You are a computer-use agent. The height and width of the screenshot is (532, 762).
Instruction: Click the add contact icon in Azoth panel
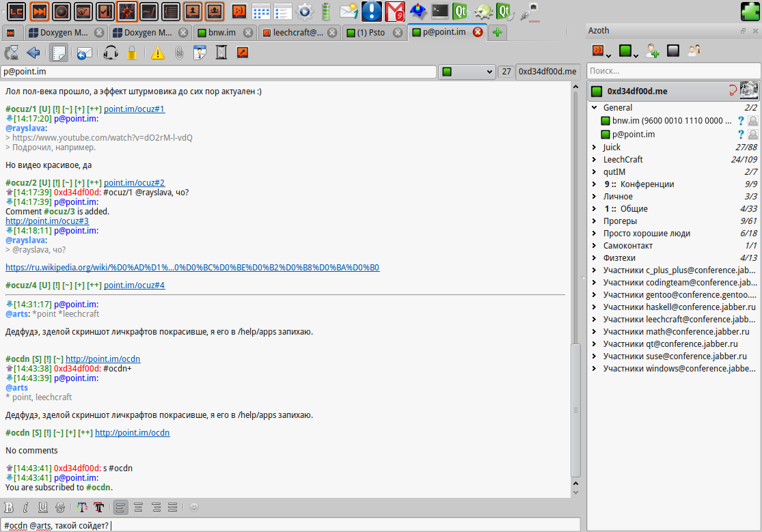(652, 51)
